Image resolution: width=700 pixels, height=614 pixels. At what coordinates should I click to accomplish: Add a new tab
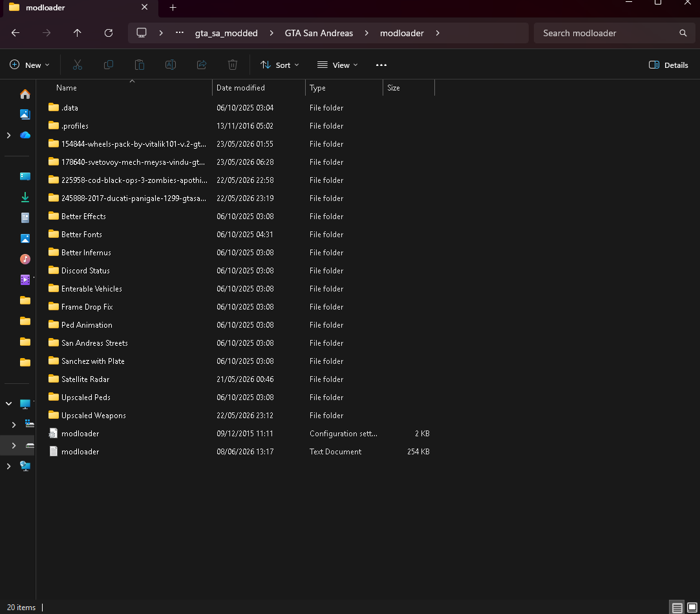[x=173, y=8]
